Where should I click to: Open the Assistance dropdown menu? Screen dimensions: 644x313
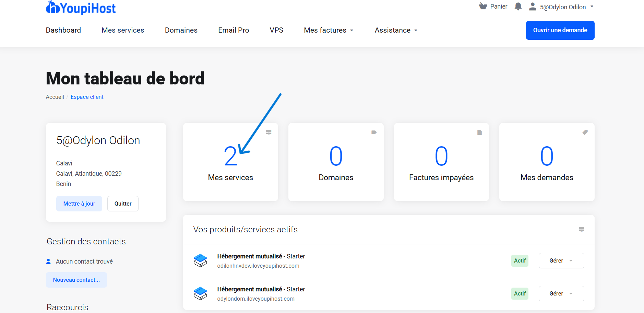[396, 30]
